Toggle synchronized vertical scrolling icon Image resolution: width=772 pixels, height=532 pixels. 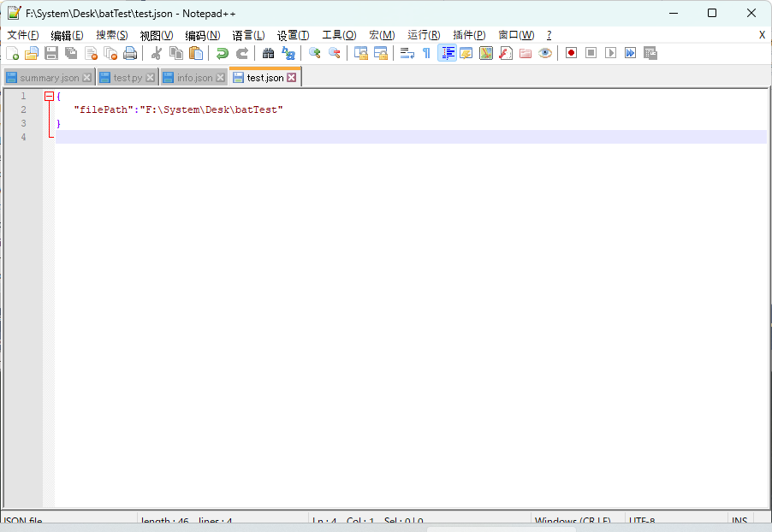coord(361,53)
